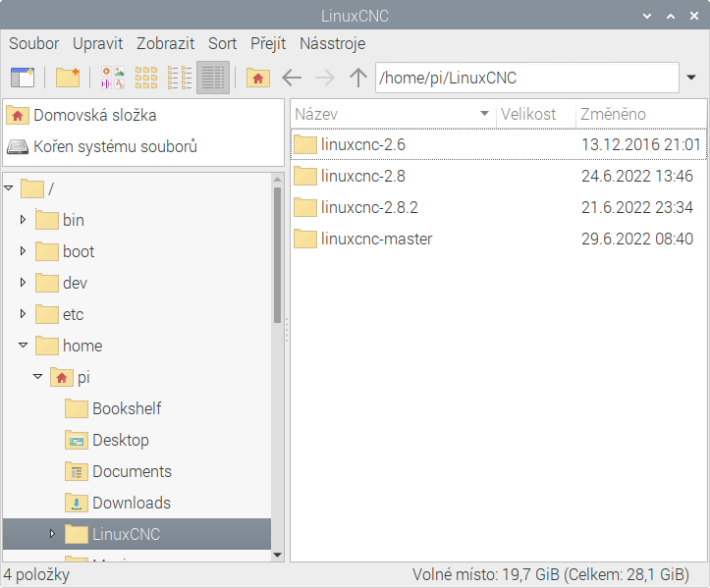Toggle detailed list view button
This screenshot has width=710, height=588.
tap(213, 78)
